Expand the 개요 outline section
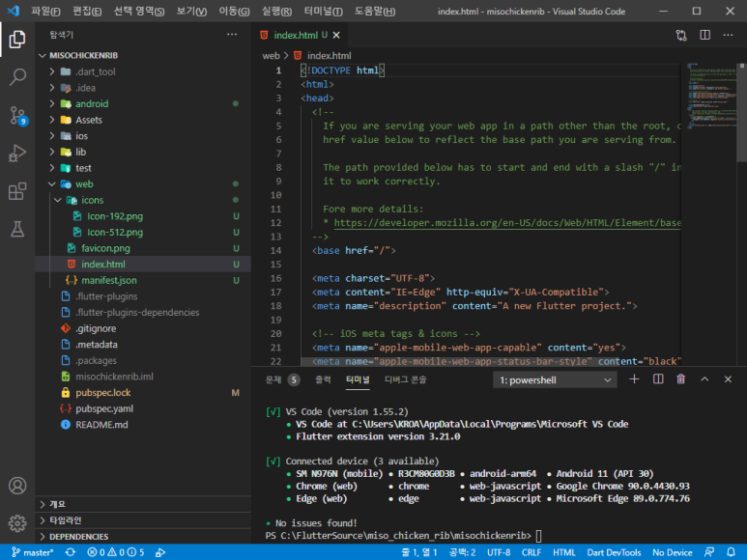Viewport: 747px width, 560px height. (x=143, y=504)
